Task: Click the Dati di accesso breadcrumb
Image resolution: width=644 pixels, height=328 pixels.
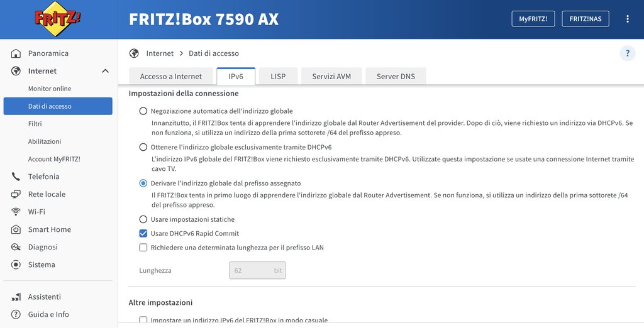Action: tap(214, 53)
